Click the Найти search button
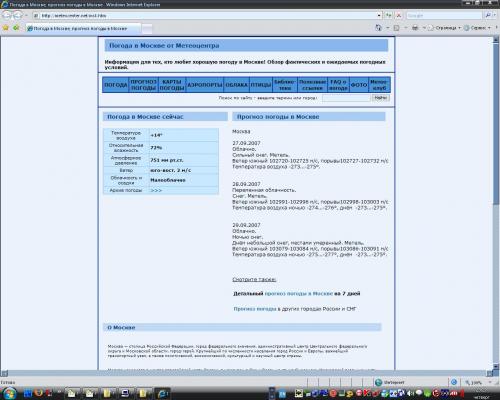Image resolution: width=500 pixels, height=400 pixels. 381,98
